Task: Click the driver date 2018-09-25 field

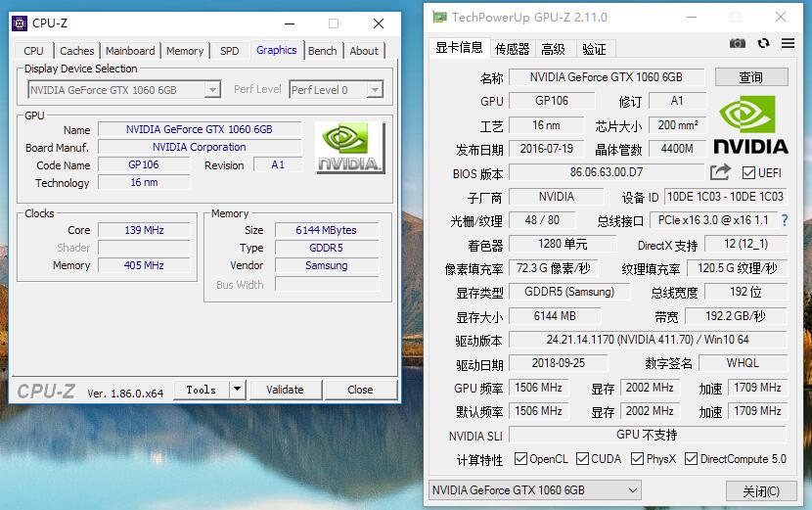Action: 559,363
